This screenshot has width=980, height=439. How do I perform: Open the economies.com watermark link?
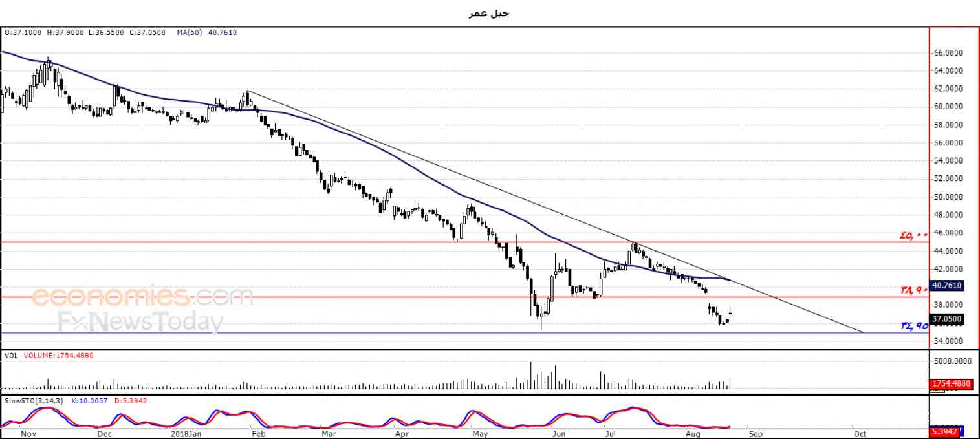[142, 297]
